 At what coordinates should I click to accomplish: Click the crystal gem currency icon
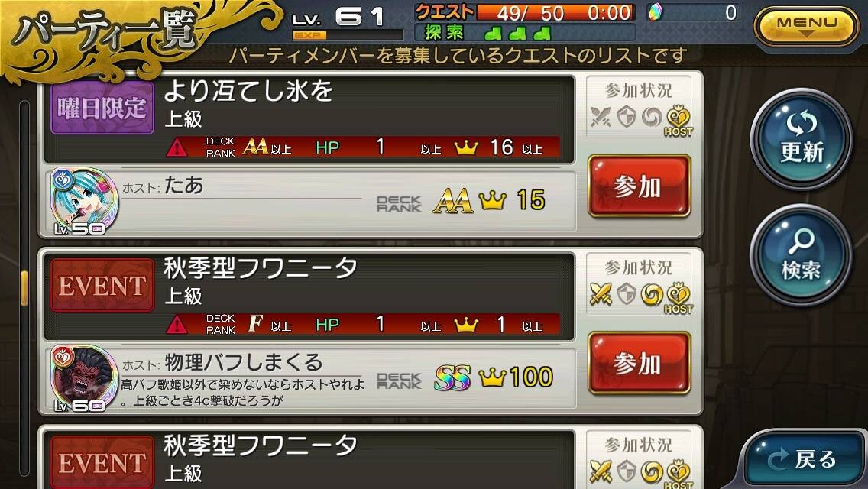(x=656, y=12)
